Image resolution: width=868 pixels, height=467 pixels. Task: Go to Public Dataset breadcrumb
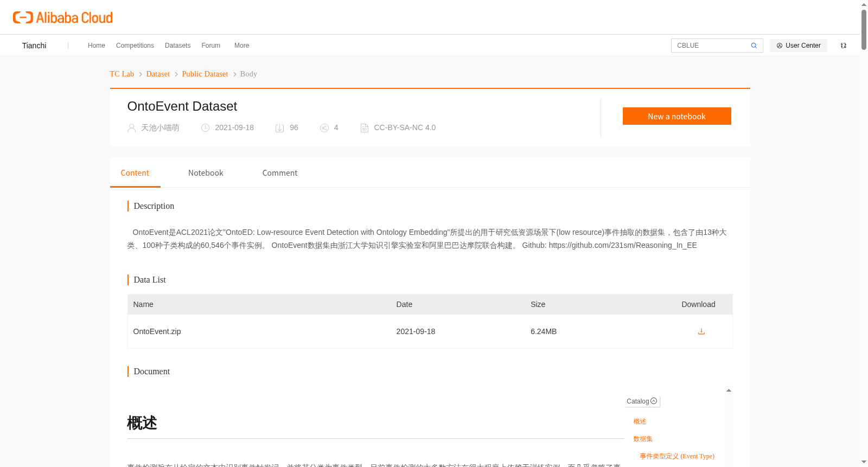pos(205,74)
